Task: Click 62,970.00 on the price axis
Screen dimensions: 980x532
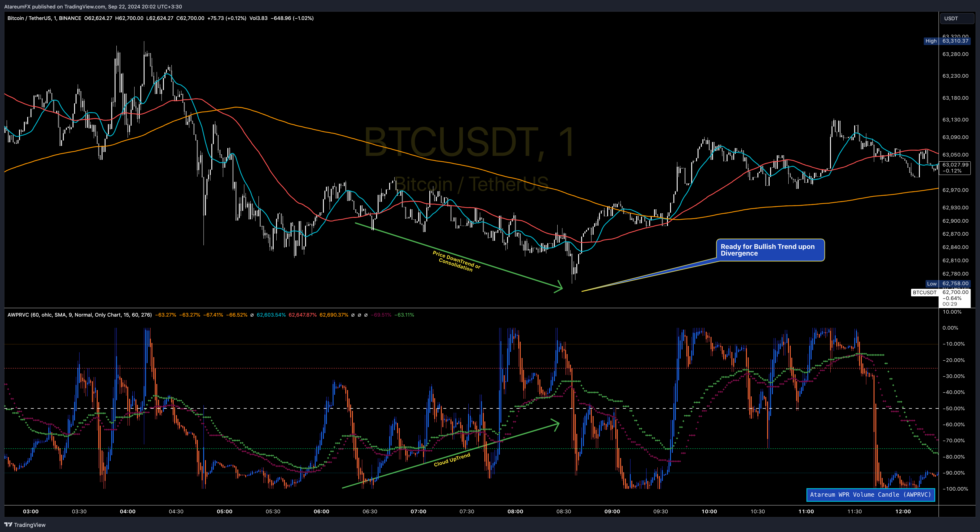Action: (955, 190)
